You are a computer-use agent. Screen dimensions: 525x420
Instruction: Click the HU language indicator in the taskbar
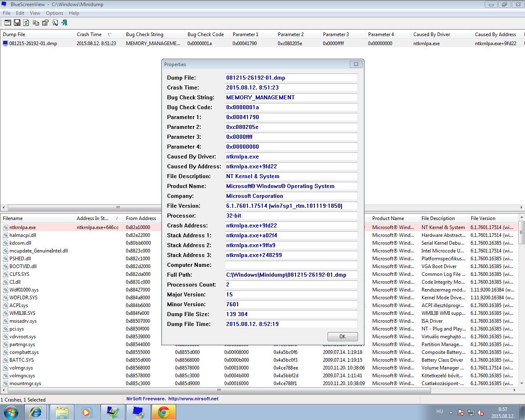[440, 411]
